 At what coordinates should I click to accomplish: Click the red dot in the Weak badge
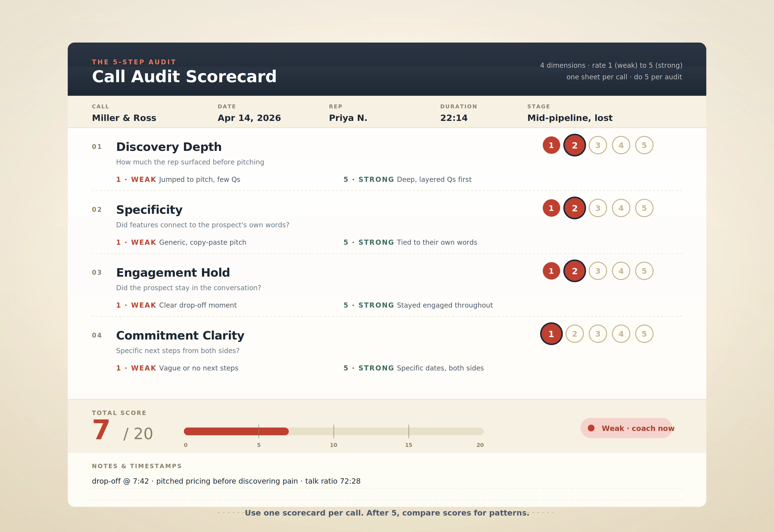tap(592, 428)
